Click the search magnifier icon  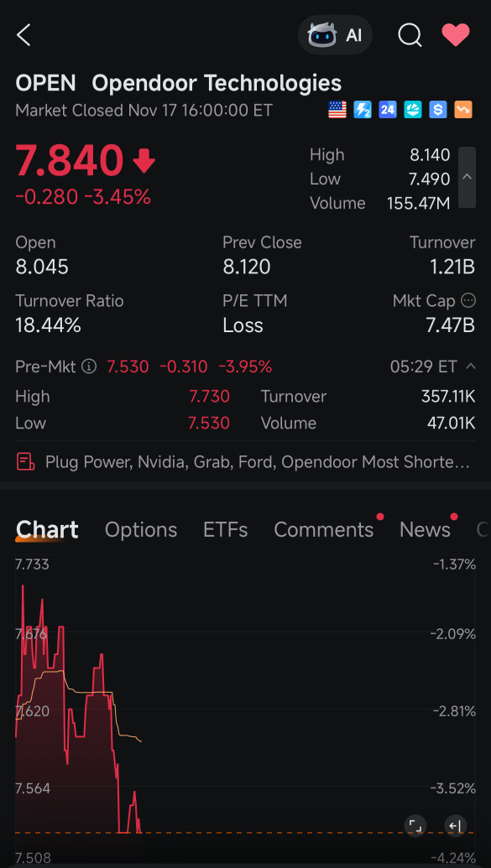point(410,35)
